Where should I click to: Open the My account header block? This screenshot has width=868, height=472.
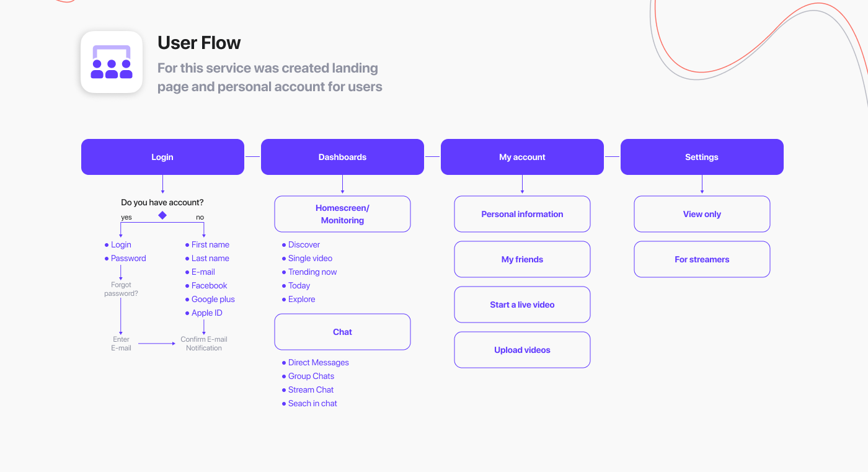[x=522, y=157]
